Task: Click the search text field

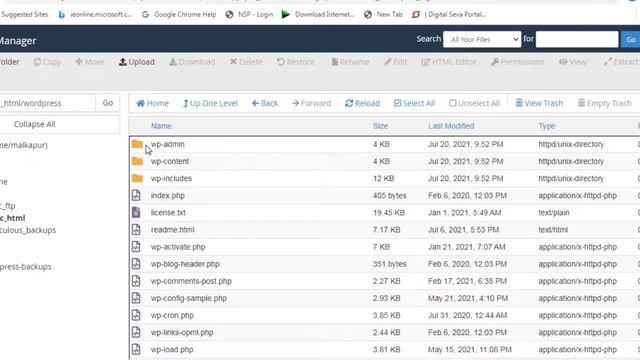Action: click(x=577, y=40)
